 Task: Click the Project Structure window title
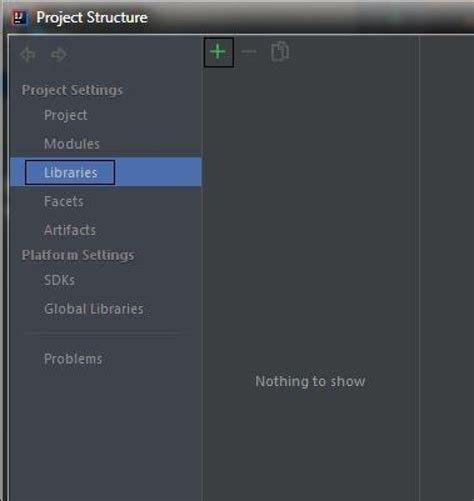[x=92, y=17]
